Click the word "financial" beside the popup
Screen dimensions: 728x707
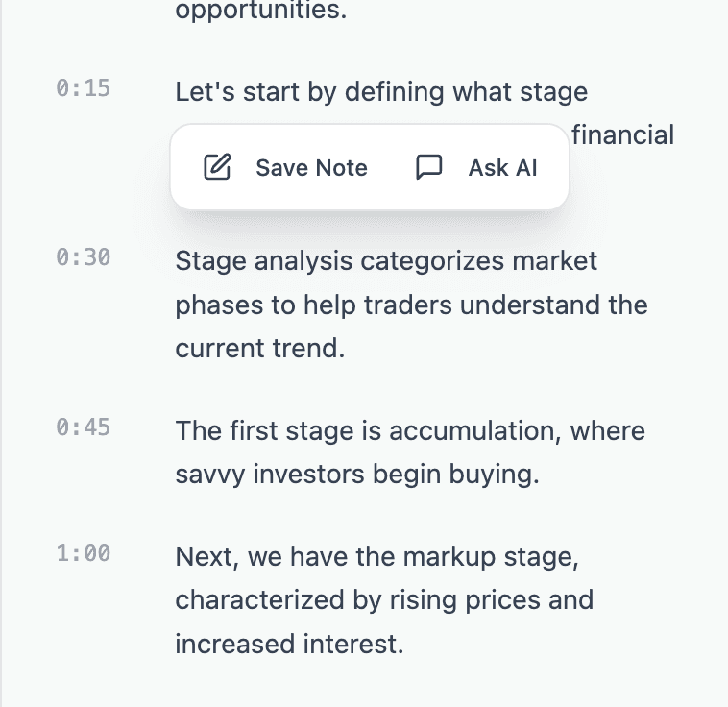[x=622, y=135]
